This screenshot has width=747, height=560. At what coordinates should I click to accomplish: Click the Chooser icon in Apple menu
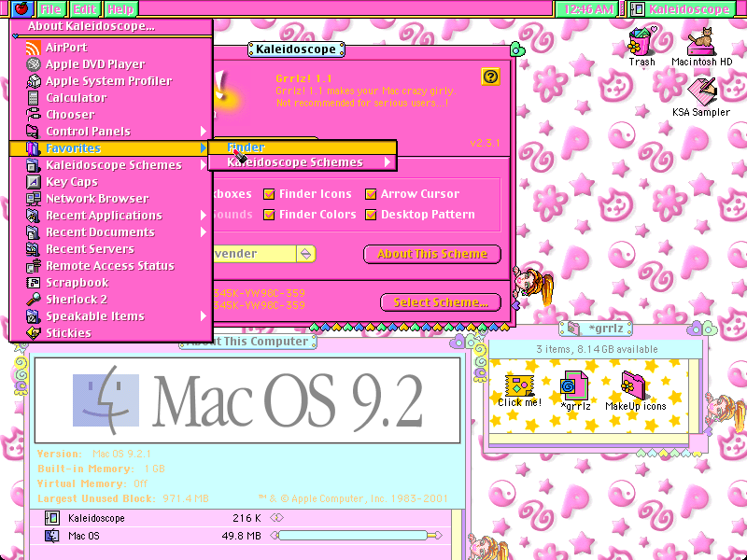click(x=33, y=114)
